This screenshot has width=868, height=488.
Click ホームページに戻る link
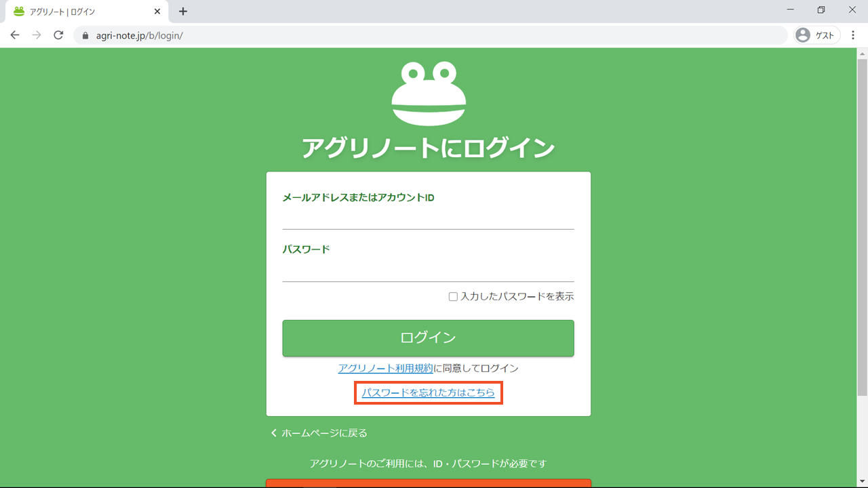(324, 433)
